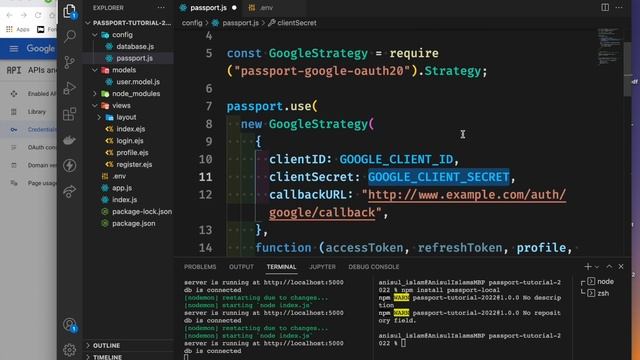Open login.ejs file
Screen dimensions: 640x360
(129, 141)
